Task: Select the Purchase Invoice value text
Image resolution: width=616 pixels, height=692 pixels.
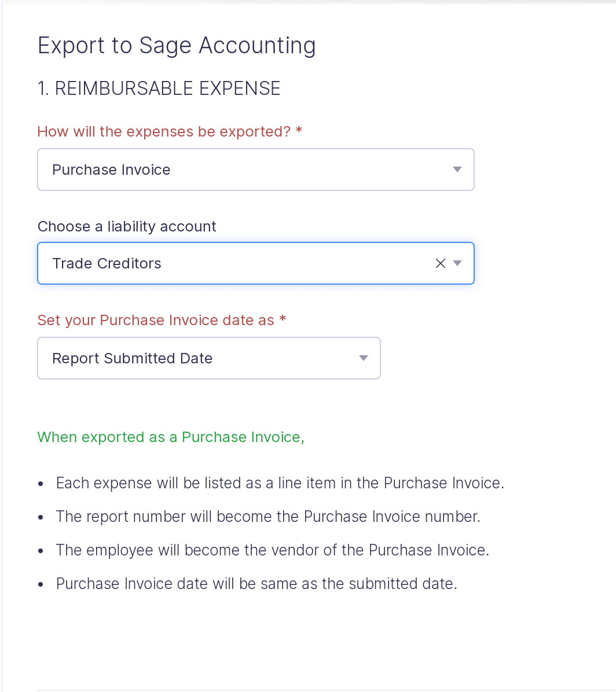Action: coord(111,170)
